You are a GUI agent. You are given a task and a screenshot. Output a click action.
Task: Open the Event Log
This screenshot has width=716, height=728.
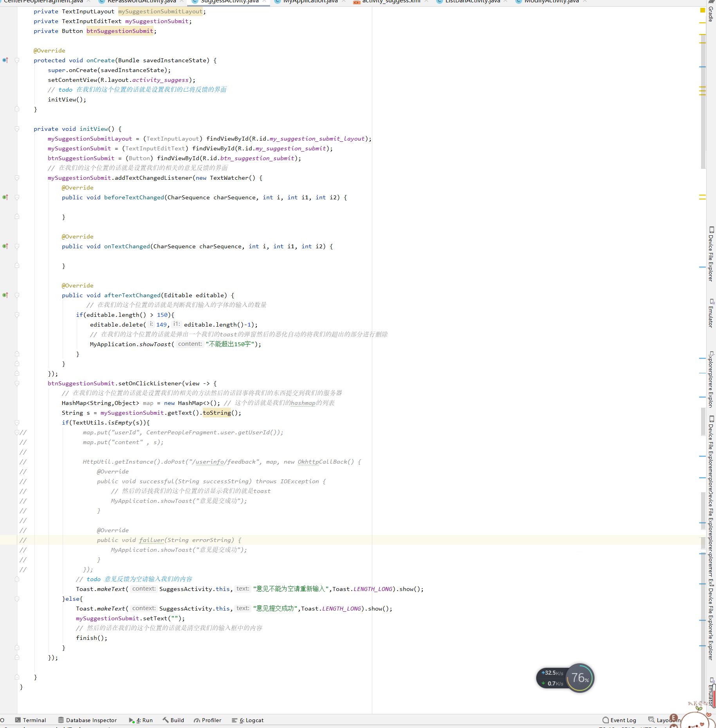coord(623,720)
